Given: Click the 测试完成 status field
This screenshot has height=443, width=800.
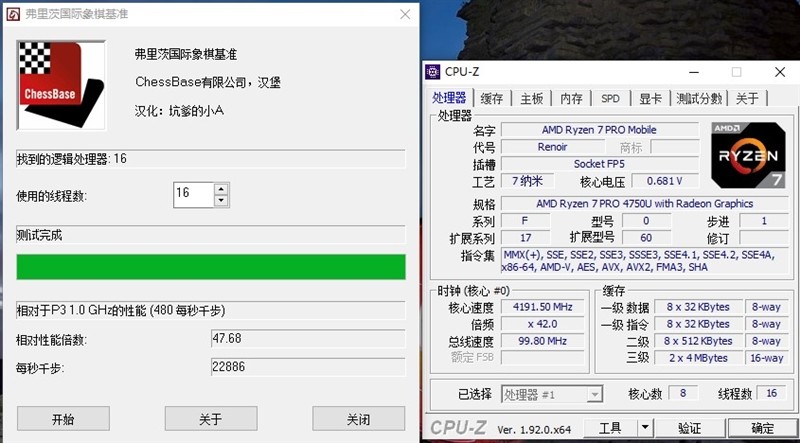Looking at the screenshot, I should [x=211, y=235].
